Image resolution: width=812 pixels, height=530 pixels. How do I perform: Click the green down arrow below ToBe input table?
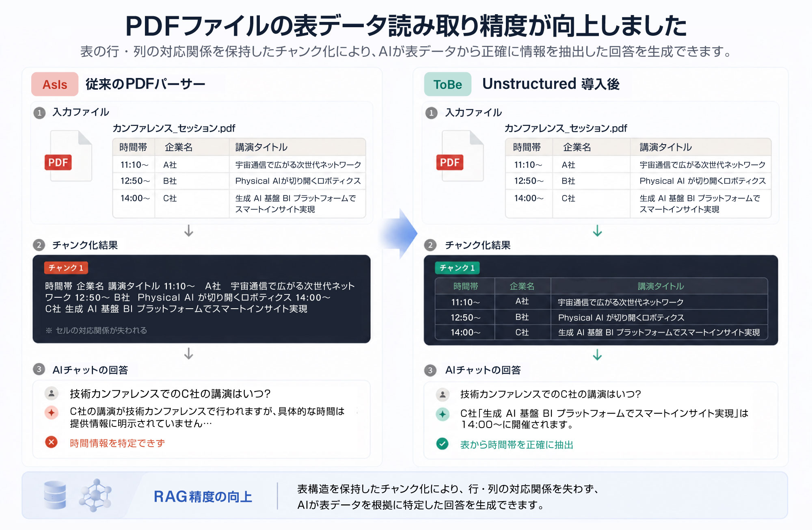[597, 231]
